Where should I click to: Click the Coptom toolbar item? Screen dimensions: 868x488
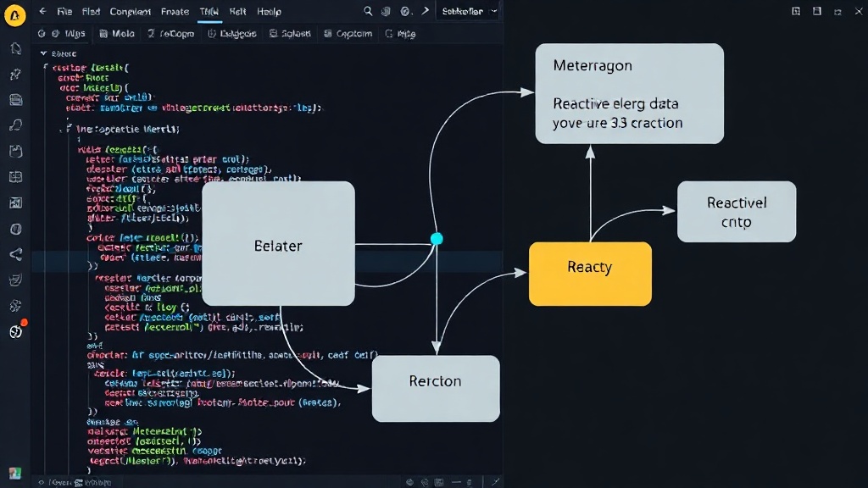pos(348,34)
